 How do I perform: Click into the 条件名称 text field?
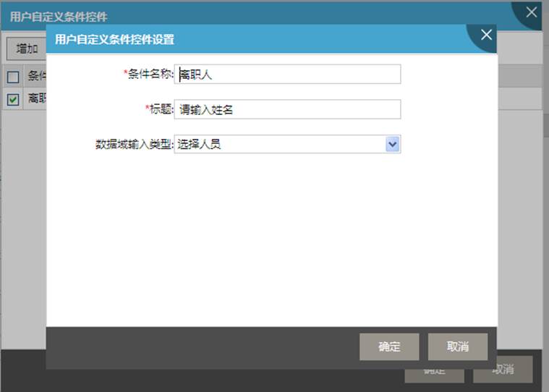(287, 74)
